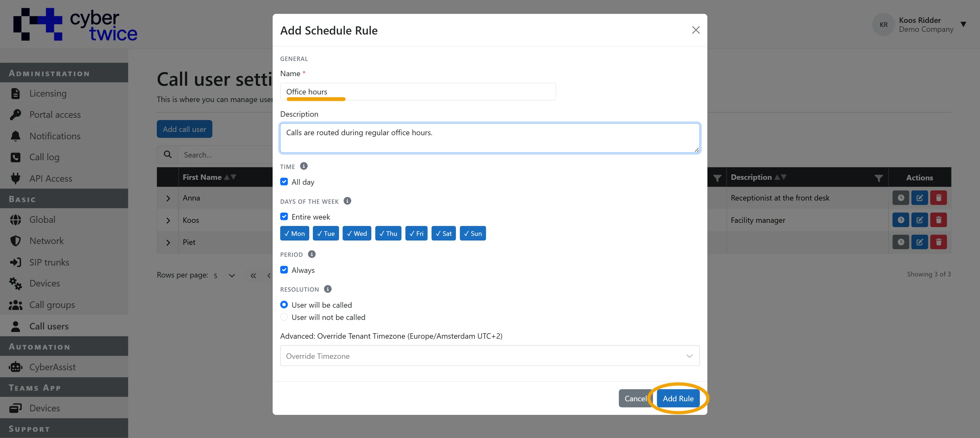Toggle the Wed day button
This screenshot has width=980, height=438.
(357, 233)
